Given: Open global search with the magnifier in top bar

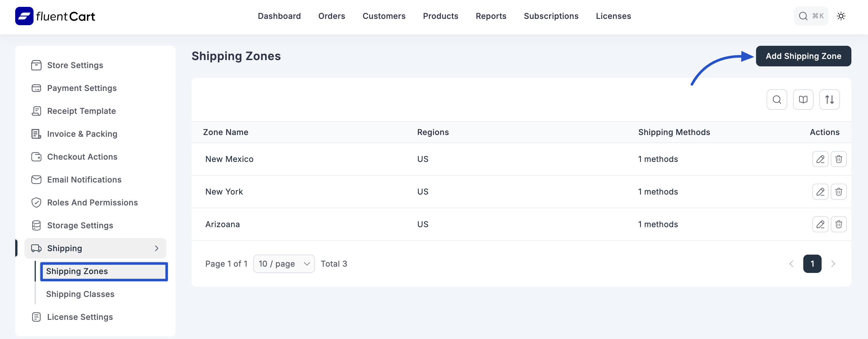Looking at the screenshot, I should tap(803, 16).
